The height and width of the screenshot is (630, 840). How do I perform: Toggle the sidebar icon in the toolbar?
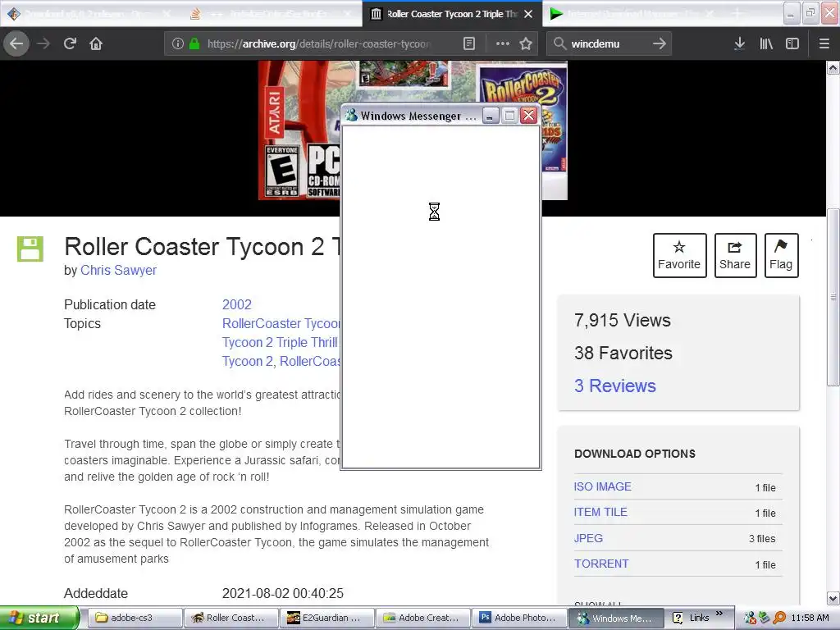coord(792,44)
